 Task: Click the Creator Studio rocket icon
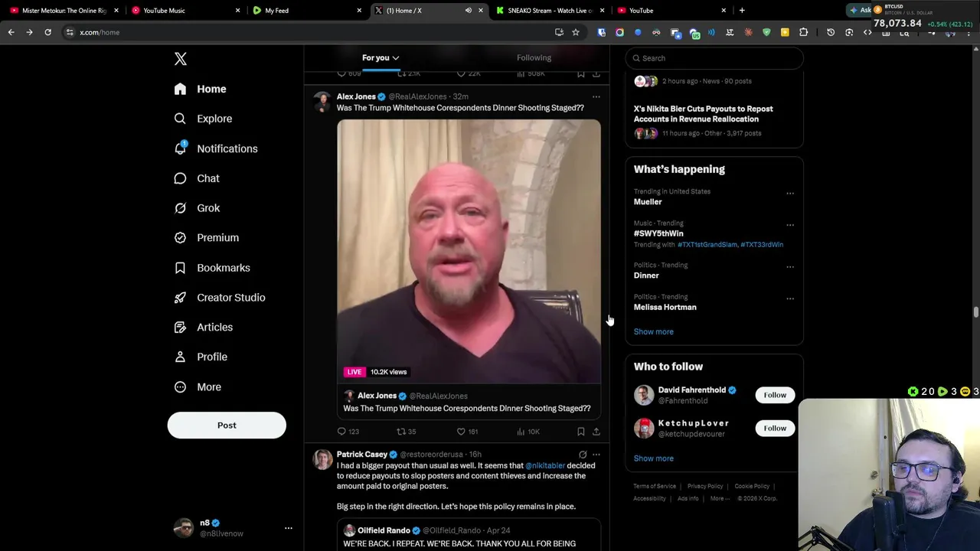click(x=180, y=298)
